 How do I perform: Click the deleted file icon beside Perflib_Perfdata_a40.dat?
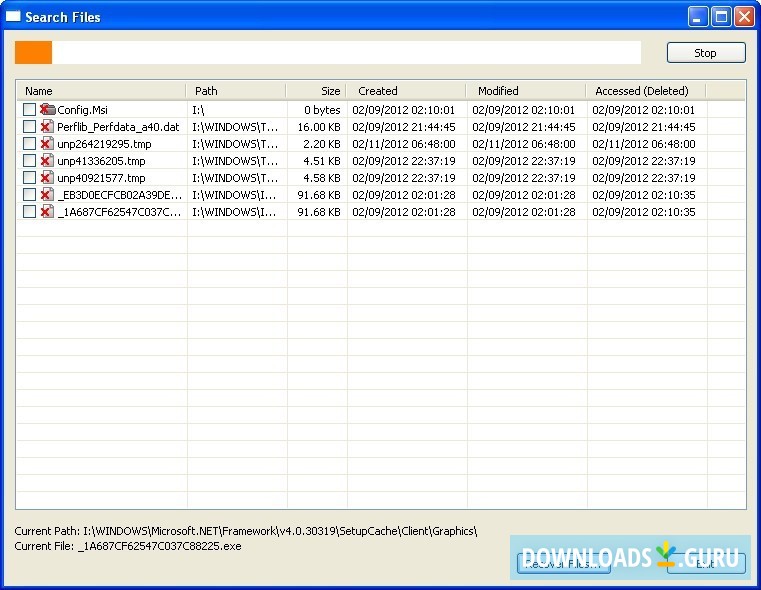[47, 127]
